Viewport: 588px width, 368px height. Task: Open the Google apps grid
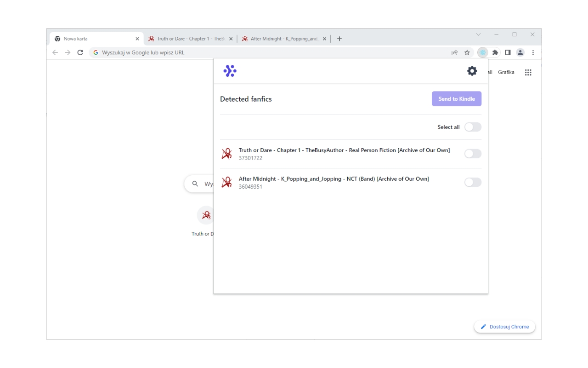click(528, 72)
